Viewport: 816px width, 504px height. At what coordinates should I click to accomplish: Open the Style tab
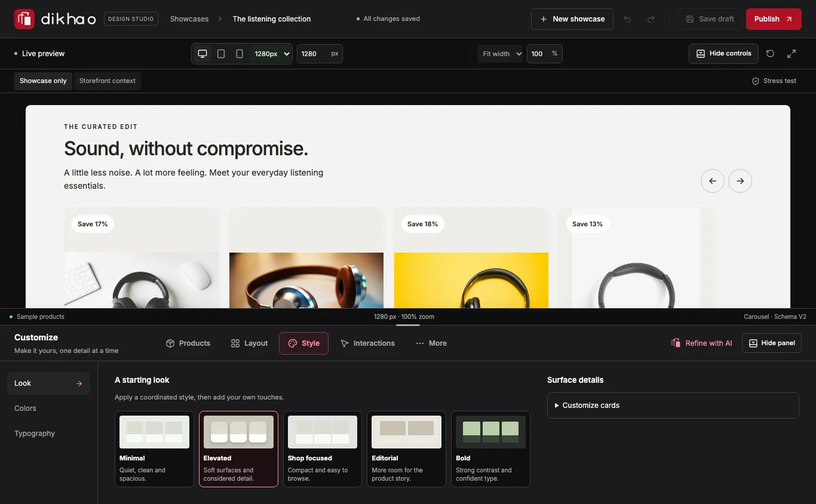[303, 343]
